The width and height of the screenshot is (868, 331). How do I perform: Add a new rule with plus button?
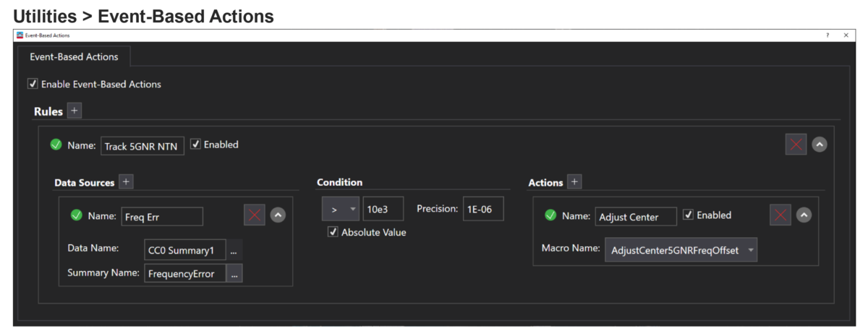(75, 111)
